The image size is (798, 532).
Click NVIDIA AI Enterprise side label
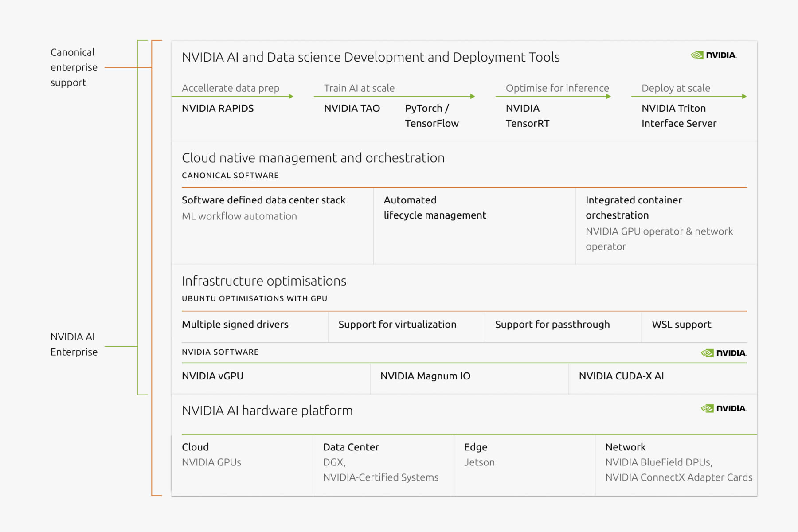[x=74, y=344]
